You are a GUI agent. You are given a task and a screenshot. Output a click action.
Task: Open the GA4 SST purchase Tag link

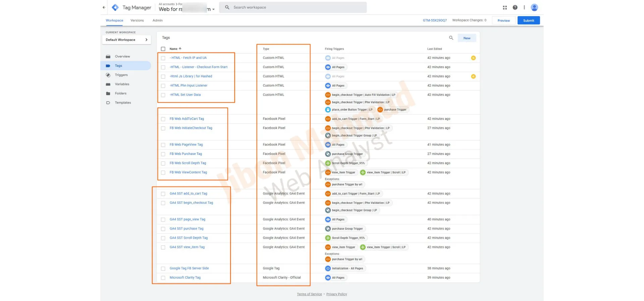tap(186, 229)
